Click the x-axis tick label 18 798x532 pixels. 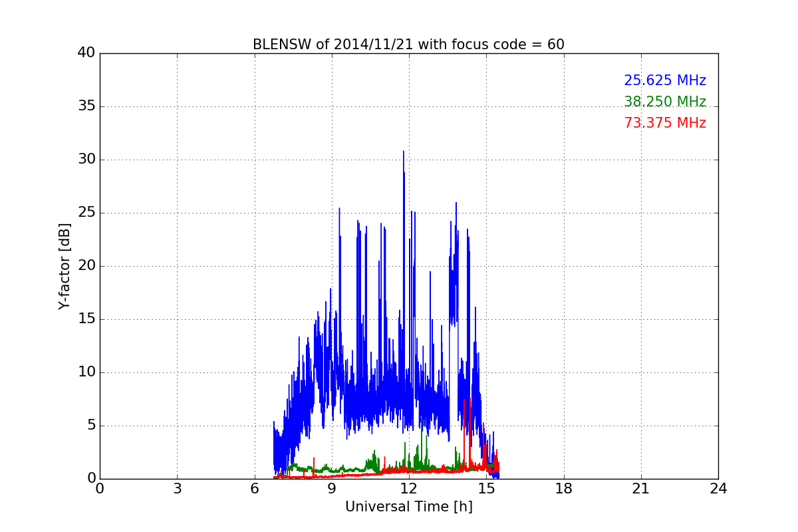click(563, 488)
